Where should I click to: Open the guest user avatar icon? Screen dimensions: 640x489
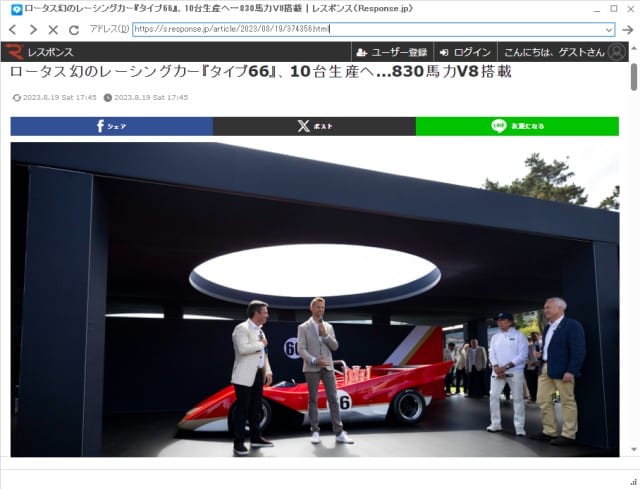[616, 52]
